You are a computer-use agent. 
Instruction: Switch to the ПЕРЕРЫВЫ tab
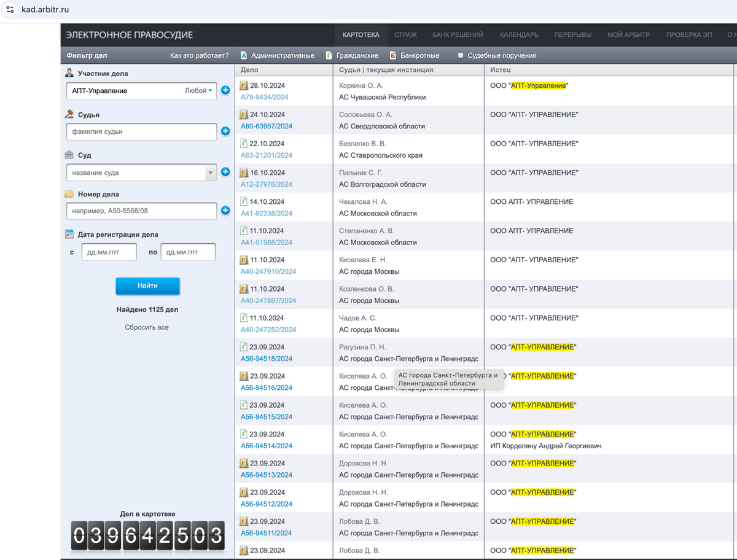point(572,35)
